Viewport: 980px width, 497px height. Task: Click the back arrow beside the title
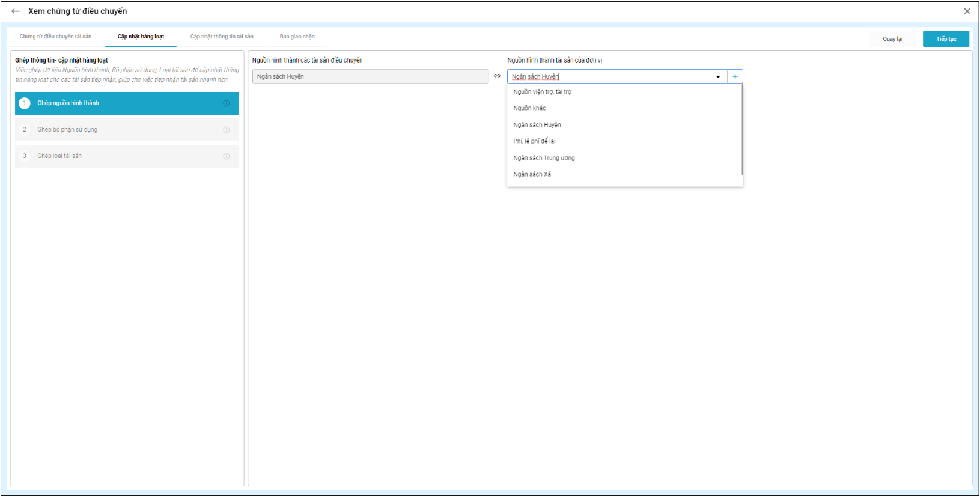pyautogui.click(x=16, y=11)
